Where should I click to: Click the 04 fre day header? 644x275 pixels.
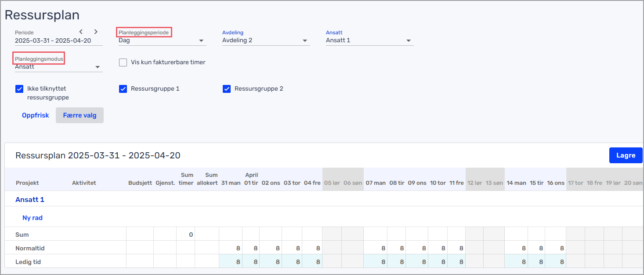click(312, 183)
